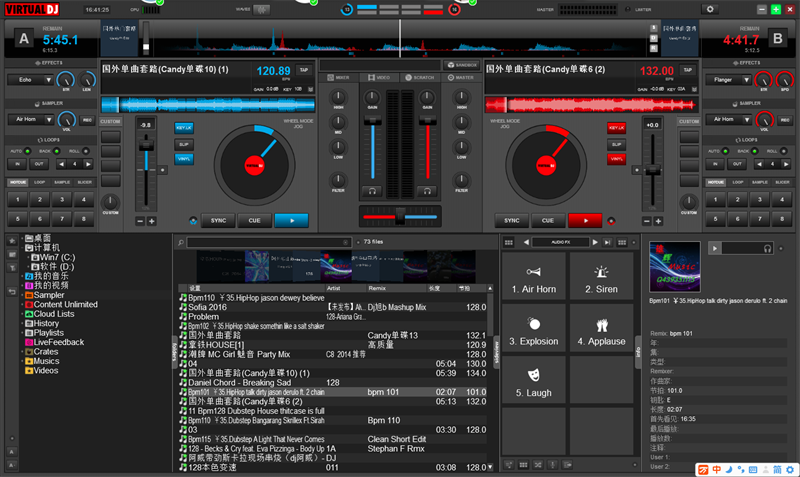Switch to the MIXER tab
The width and height of the screenshot is (800, 477).
coord(338,78)
